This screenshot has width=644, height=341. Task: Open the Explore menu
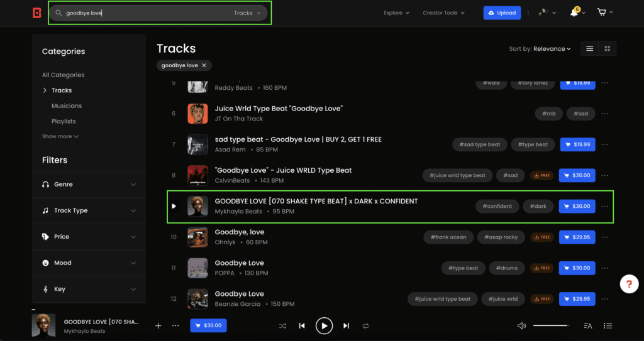pyautogui.click(x=396, y=13)
